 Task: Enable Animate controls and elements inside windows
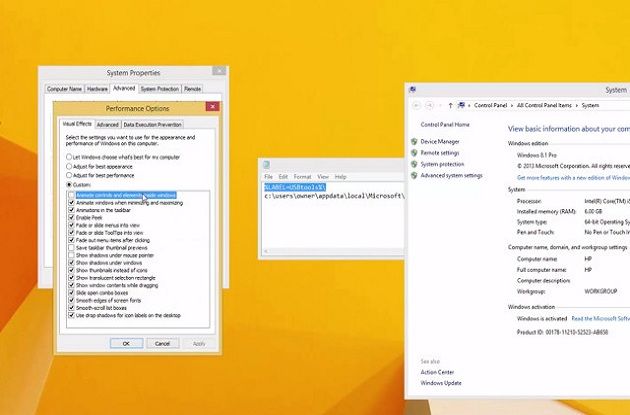click(72, 195)
